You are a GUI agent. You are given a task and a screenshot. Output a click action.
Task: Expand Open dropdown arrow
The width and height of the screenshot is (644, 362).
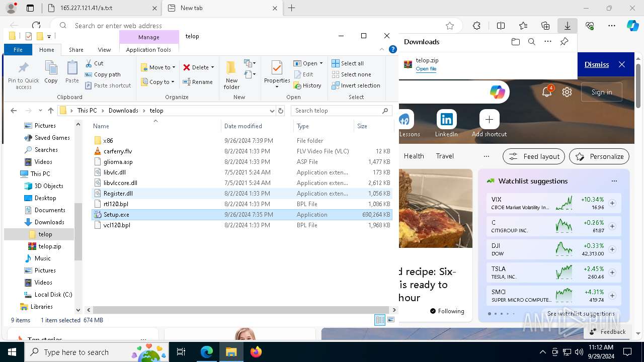321,63
